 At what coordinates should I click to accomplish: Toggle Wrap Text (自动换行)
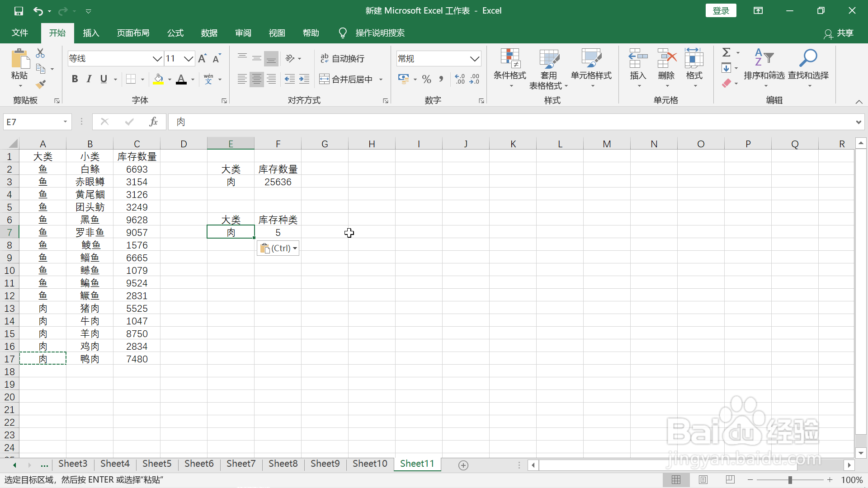pyautogui.click(x=342, y=58)
